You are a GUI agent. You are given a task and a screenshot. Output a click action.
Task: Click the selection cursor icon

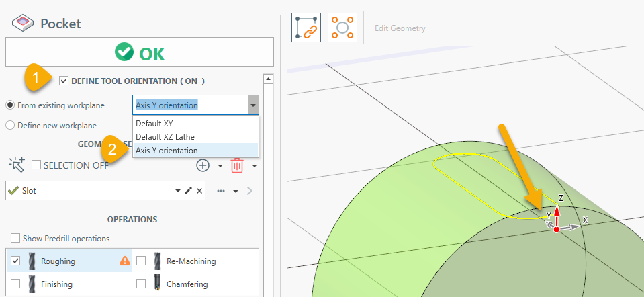[16, 165]
